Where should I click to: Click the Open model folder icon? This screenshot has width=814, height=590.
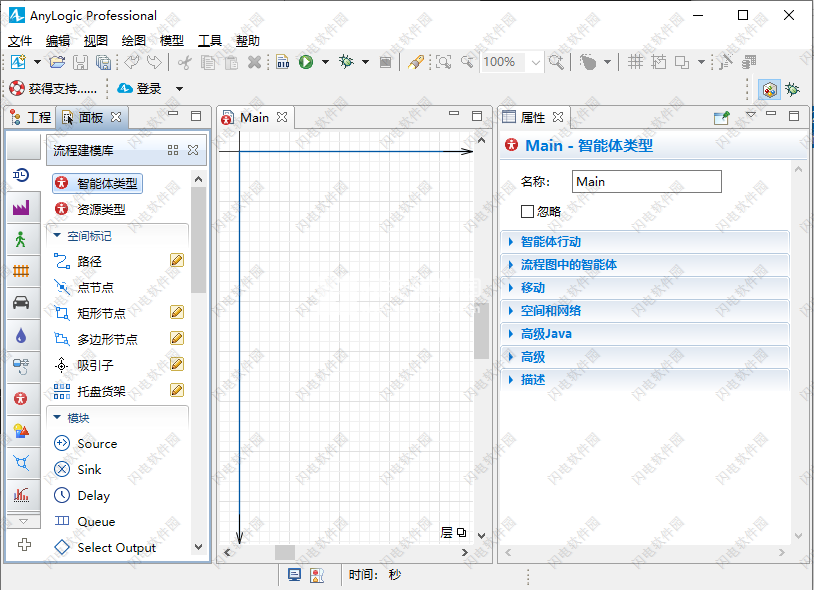(57, 62)
